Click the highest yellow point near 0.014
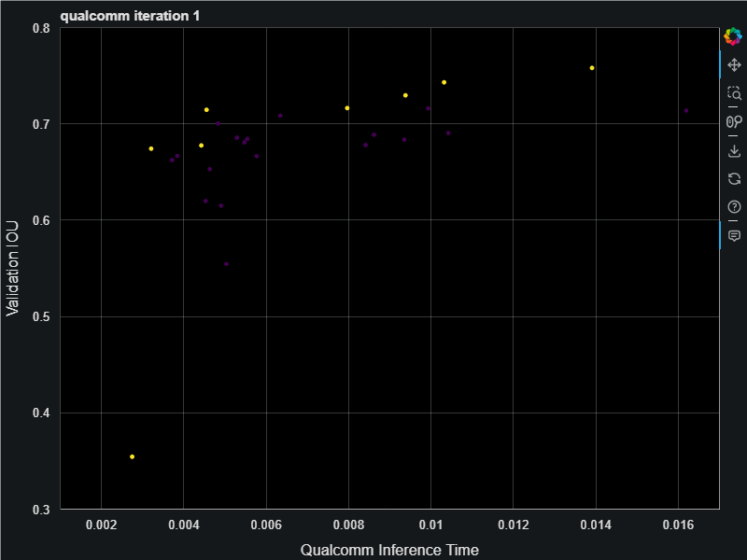The width and height of the screenshot is (747, 560). tap(592, 68)
